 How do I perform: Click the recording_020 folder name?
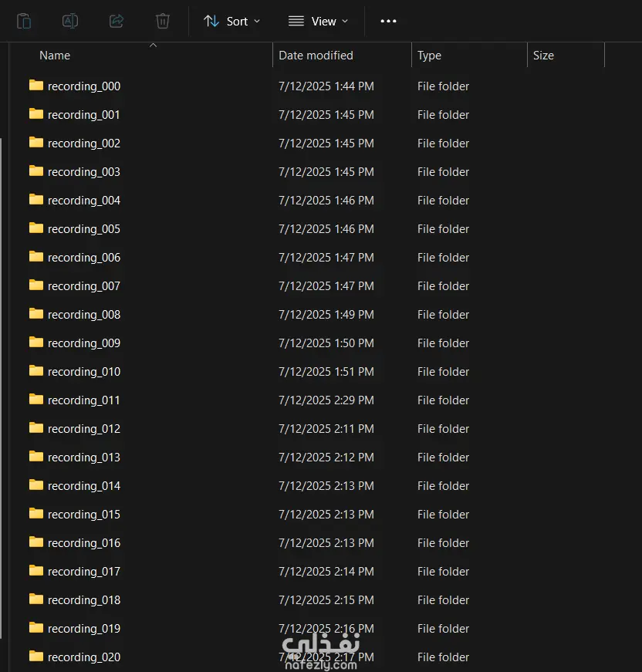pyautogui.click(x=84, y=657)
